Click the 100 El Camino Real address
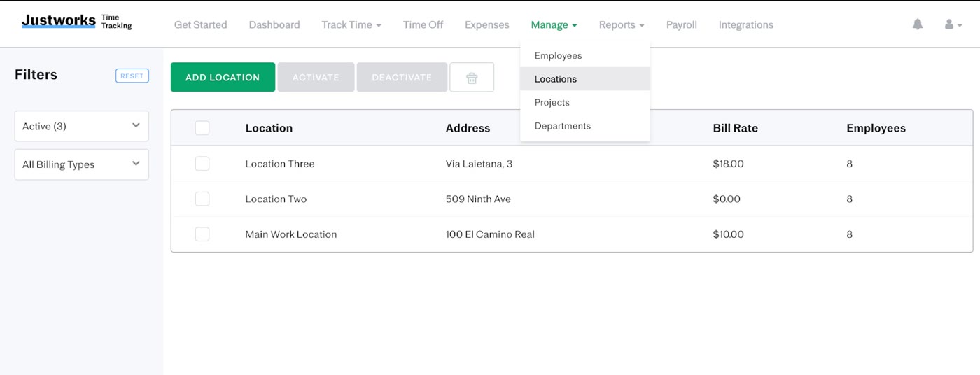 490,234
